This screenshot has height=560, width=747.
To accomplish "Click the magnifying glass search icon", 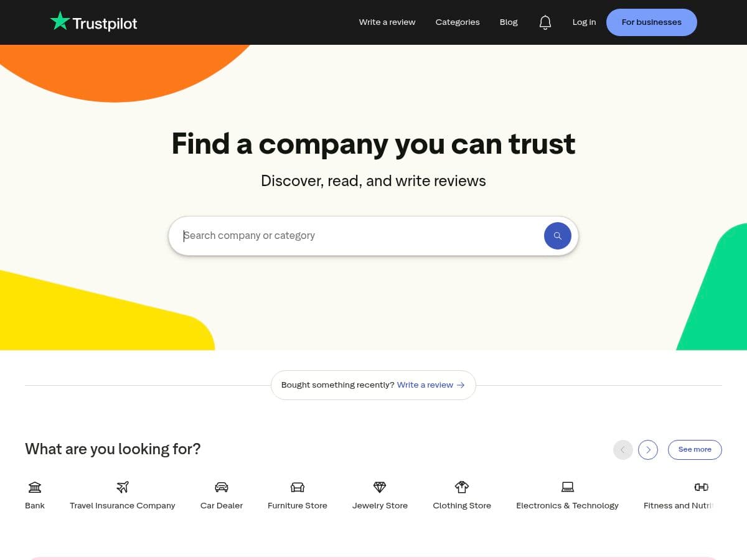I will [557, 236].
